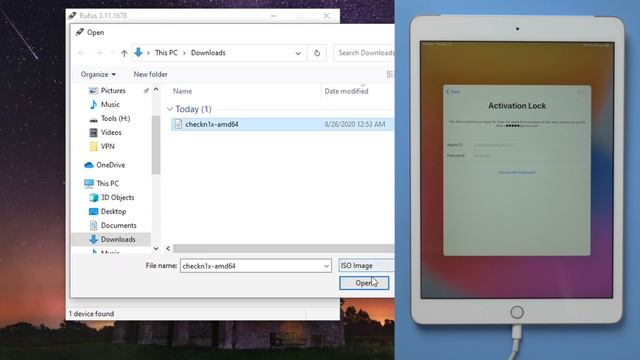This screenshot has height=360, width=640.
Task: Click the Pictures folder icon
Action: pyautogui.click(x=93, y=91)
